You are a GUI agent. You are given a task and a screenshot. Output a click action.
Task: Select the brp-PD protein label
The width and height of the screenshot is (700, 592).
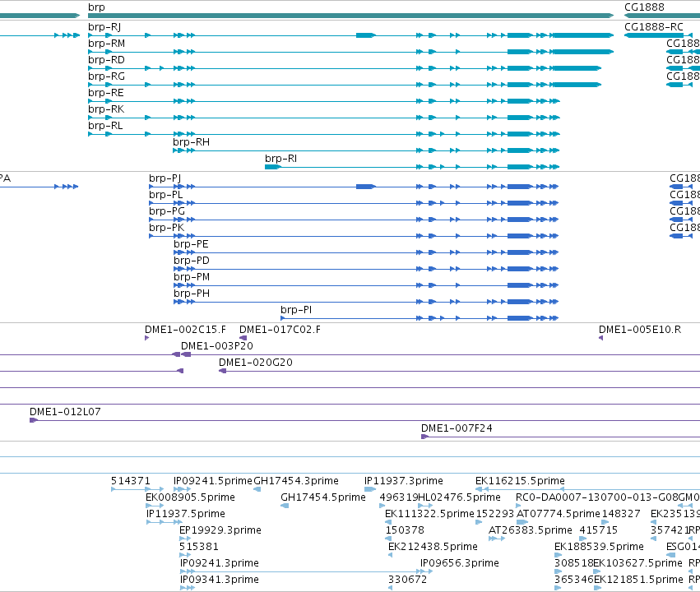192,261
